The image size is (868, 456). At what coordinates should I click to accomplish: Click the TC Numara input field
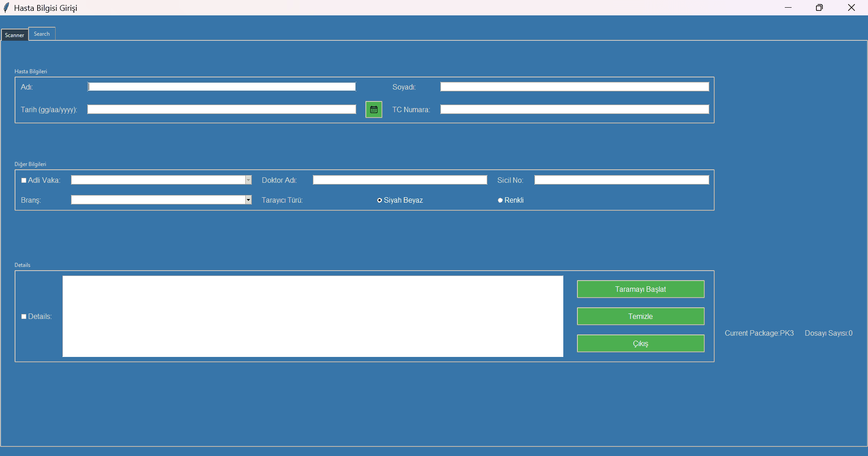tap(574, 109)
